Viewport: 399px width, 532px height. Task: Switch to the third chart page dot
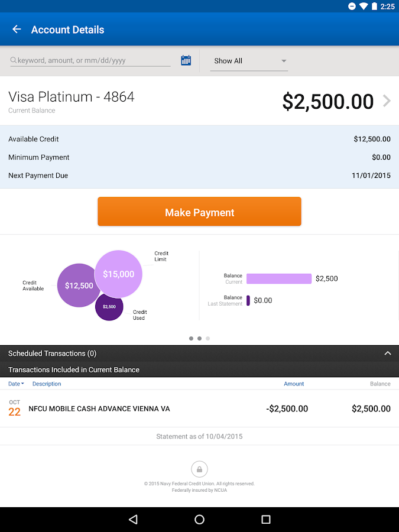(x=208, y=339)
